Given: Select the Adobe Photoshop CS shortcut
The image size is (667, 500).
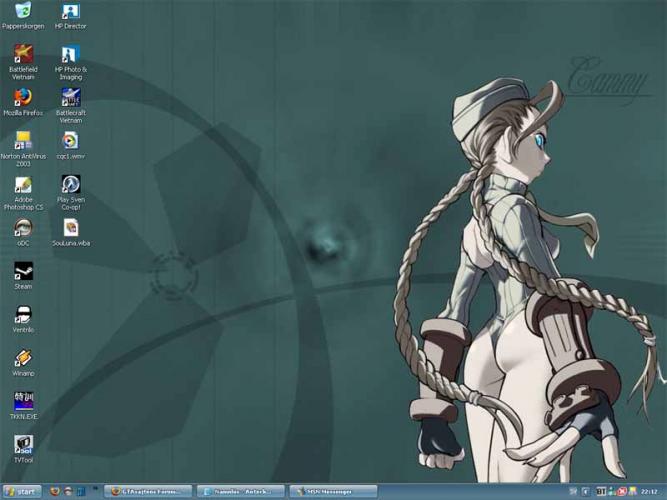Looking at the screenshot, I should click(x=23, y=185).
